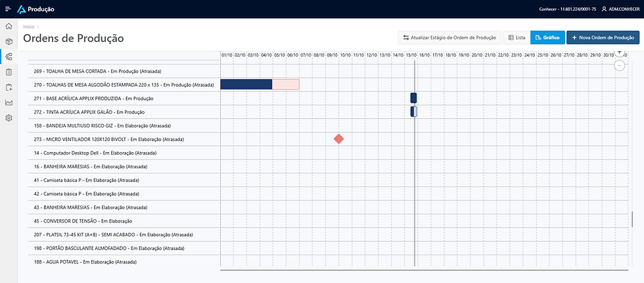
Task: Click the Produção app logo
Action: coord(35,9)
